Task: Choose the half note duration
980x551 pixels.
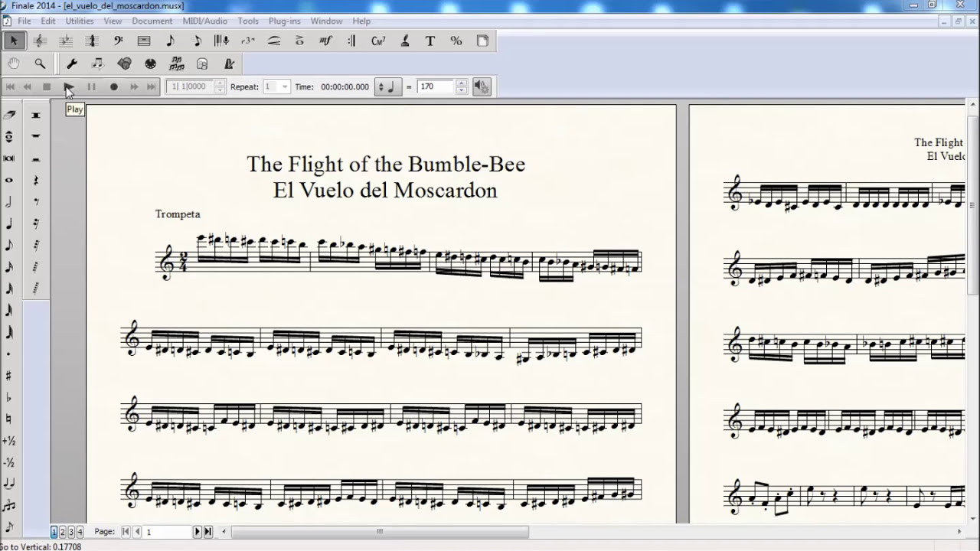Action: (x=9, y=202)
